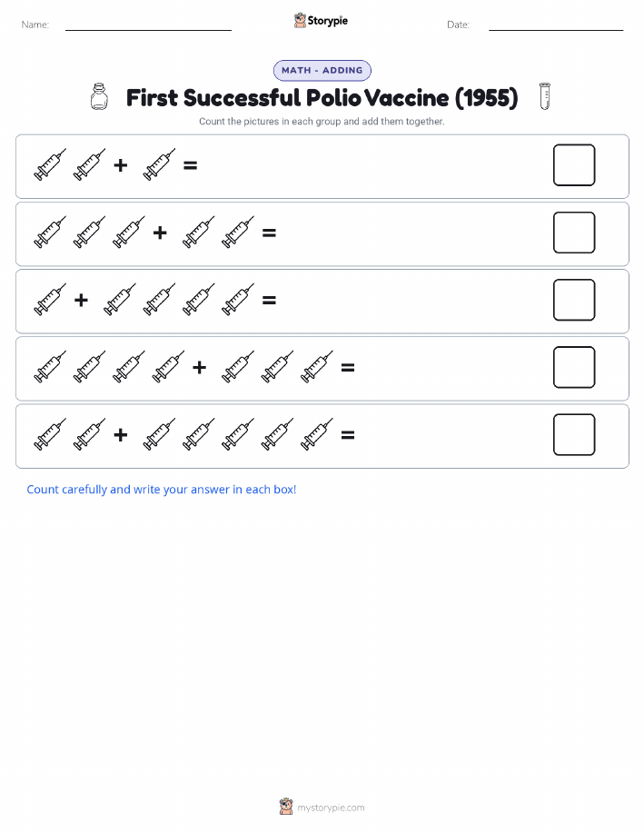Select the answer box for first problem
The height and width of the screenshot is (833, 644).
(x=574, y=165)
